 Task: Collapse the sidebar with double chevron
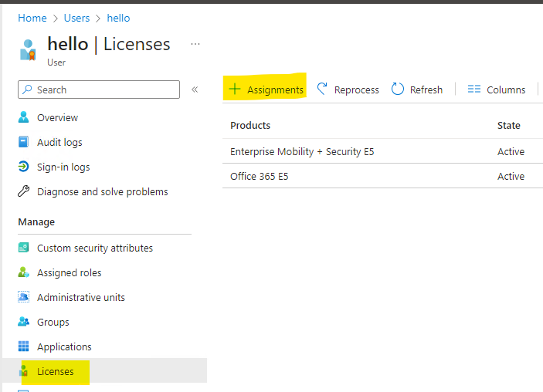pyautogui.click(x=195, y=90)
